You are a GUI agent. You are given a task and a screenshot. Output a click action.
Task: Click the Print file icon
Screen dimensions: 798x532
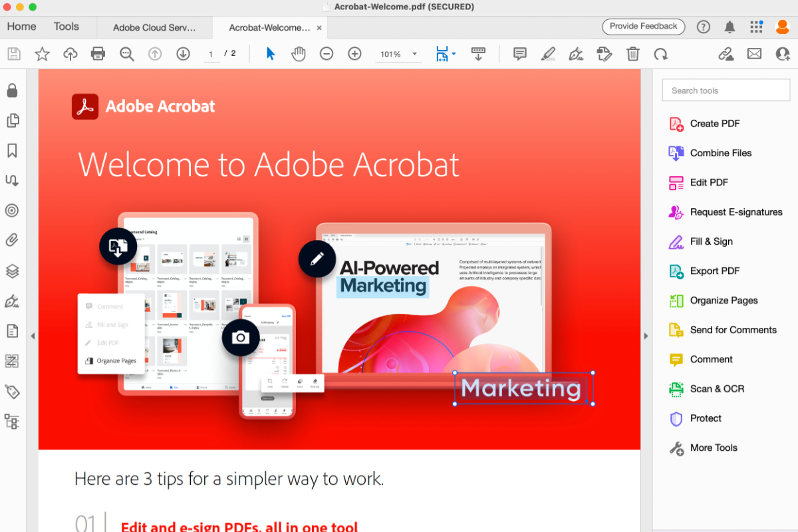click(x=98, y=54)
